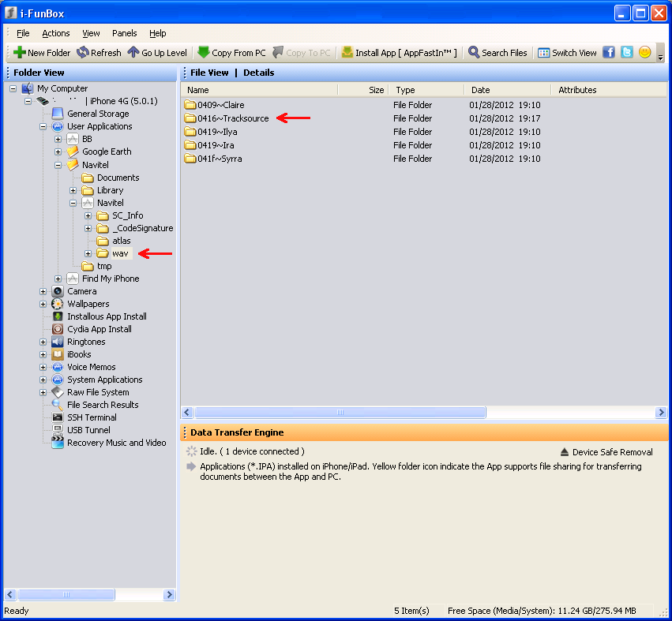
Task: Select the Installous App Install icon
Action: [x=58, y=316]
